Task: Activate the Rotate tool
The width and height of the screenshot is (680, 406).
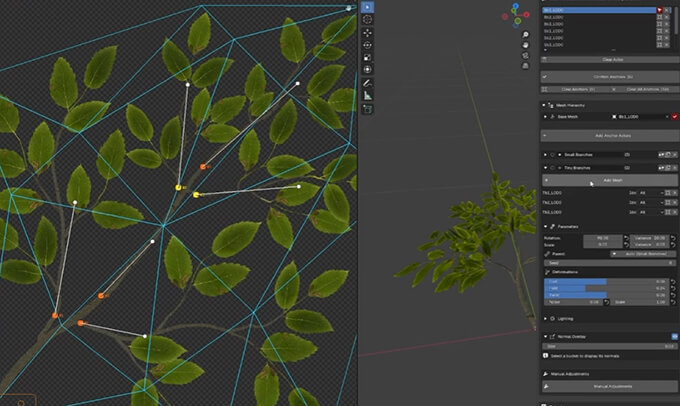Action: [x=367, y=45]
